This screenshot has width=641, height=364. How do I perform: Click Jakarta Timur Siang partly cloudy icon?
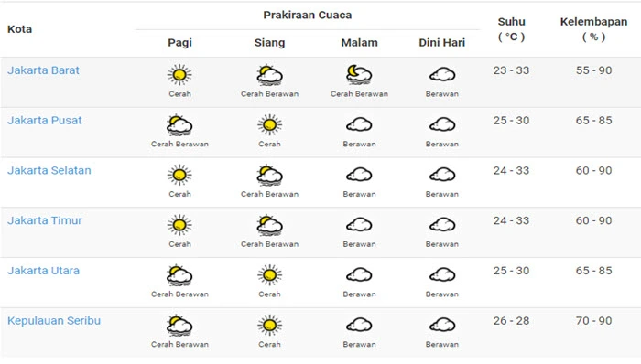click(x=269, y=225)
